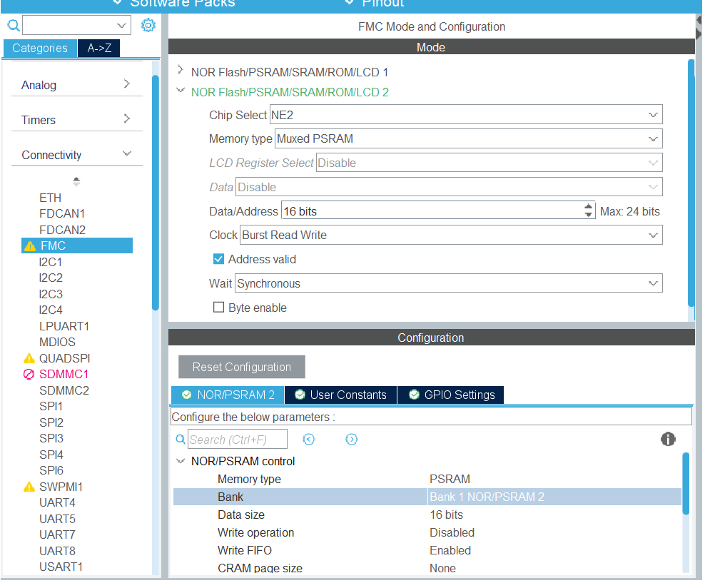Open the peripheral search combo box dropdown
The width and height of the screenshot is (705, 588).
point(121,26)
